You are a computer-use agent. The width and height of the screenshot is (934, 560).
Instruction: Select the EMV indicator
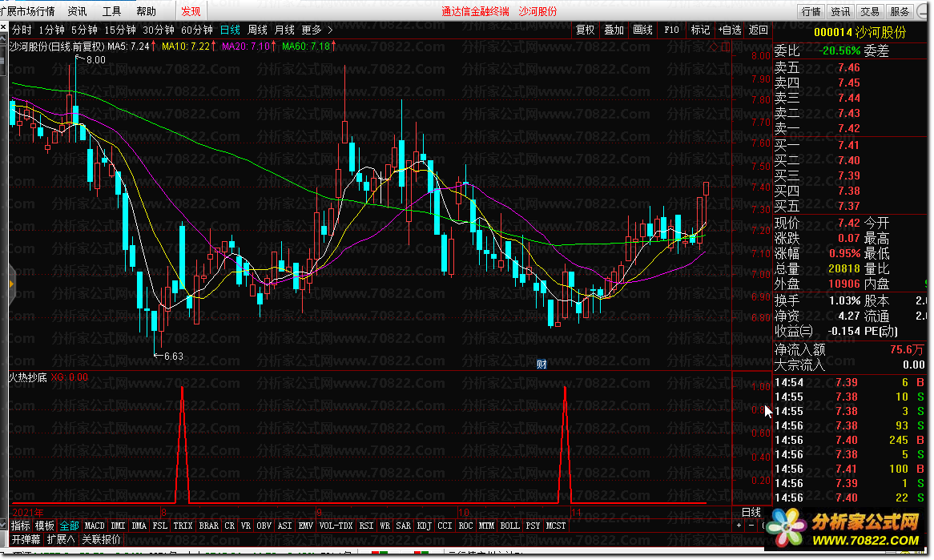click(x=305, y=526)
